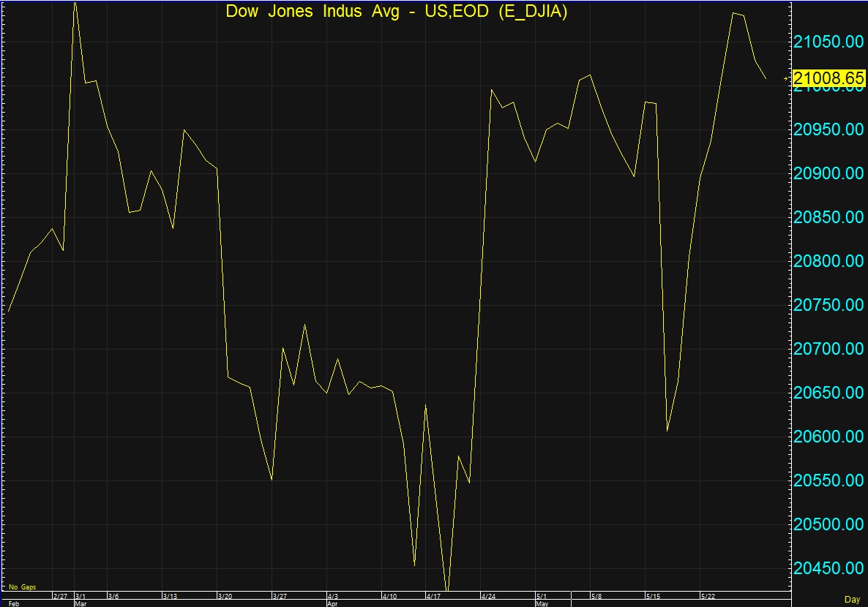Open the 'Day' interval selector
Image resolution: width=868 pixels, height=607 pixels.
[852, 600]
